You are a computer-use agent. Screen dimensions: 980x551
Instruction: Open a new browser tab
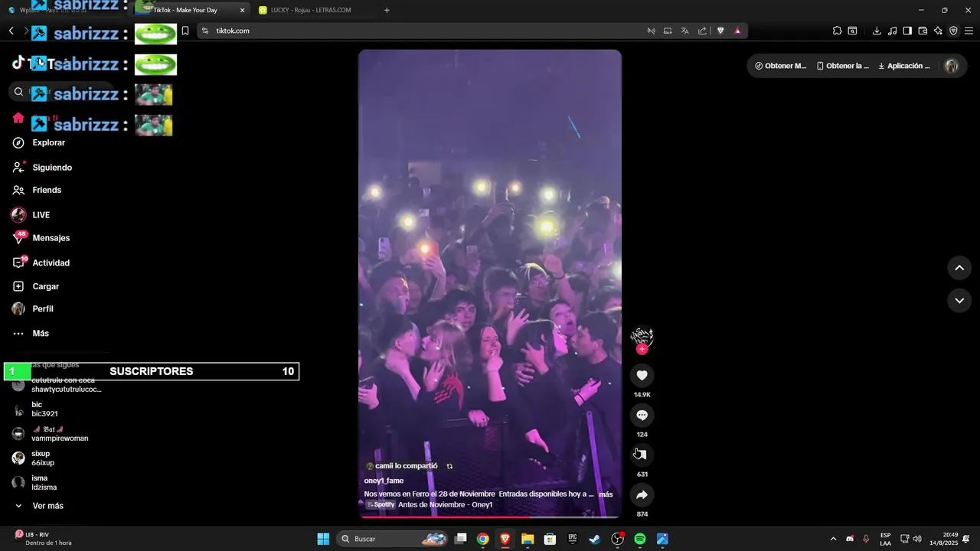387,10
